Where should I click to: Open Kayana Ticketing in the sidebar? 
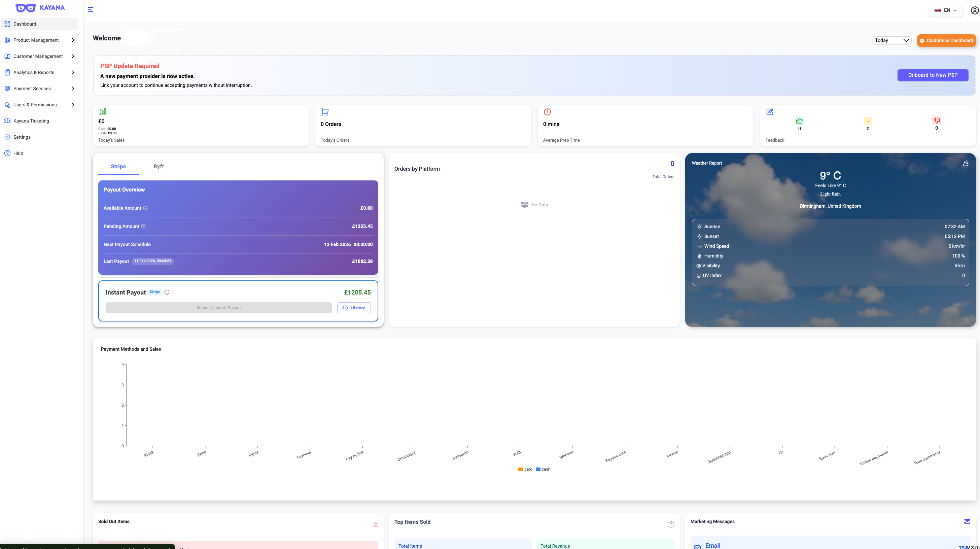coord(40,121)
